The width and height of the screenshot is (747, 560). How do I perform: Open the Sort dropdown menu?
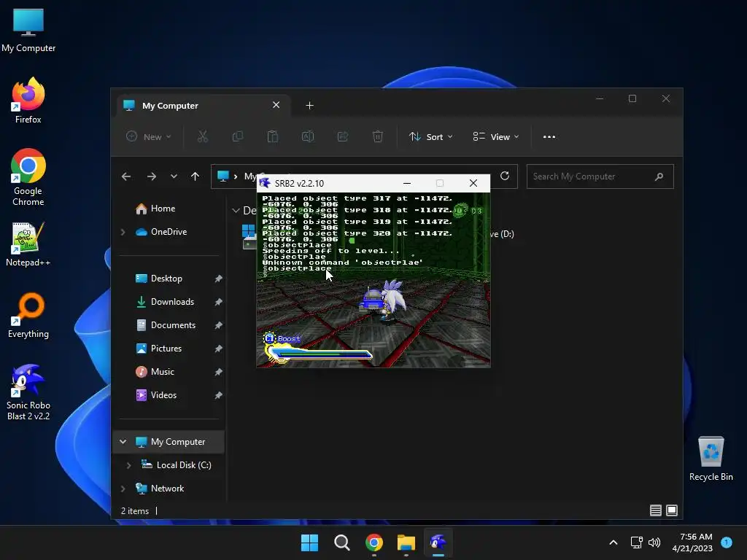430,136
